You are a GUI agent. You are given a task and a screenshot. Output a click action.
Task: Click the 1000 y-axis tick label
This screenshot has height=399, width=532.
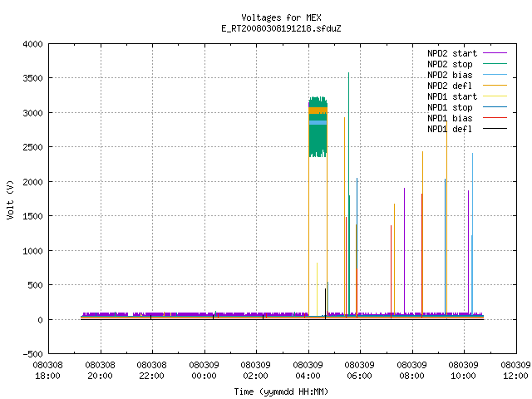[x=32, y=251]
